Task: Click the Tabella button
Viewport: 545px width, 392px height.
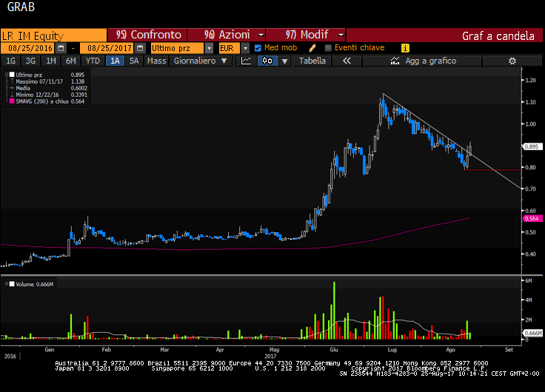Action: tap(312, 61)
